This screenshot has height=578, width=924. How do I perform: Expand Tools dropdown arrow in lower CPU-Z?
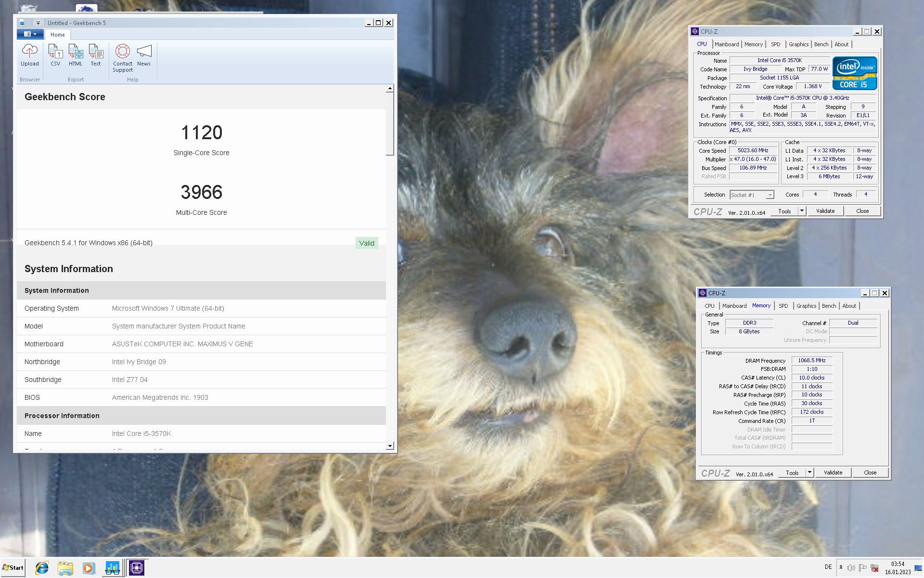pos(809,473)
